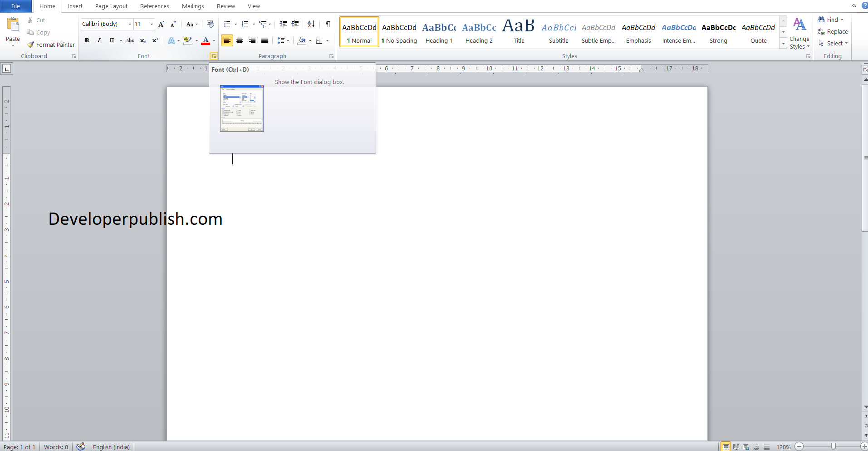Enable Justify paragraph alignment
Viewport: 868px width, 451px height.
pyautogui.click(x=265, y=40)
